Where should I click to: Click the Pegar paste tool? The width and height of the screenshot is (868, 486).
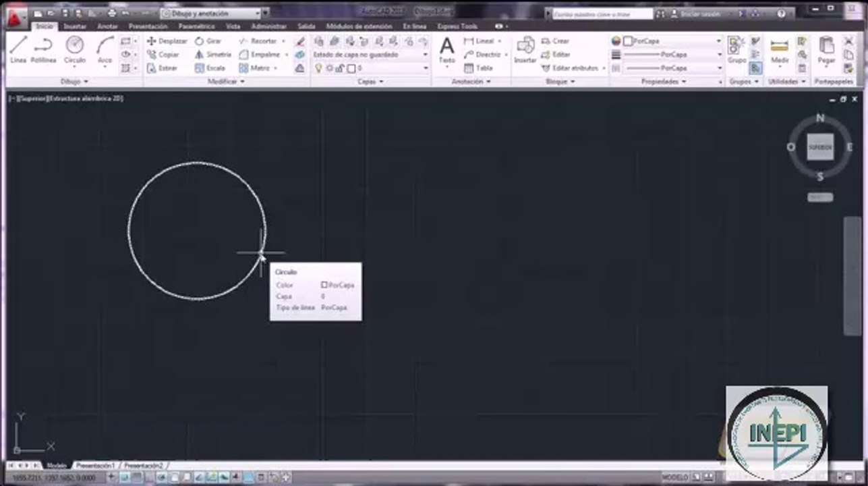point(826,50)
